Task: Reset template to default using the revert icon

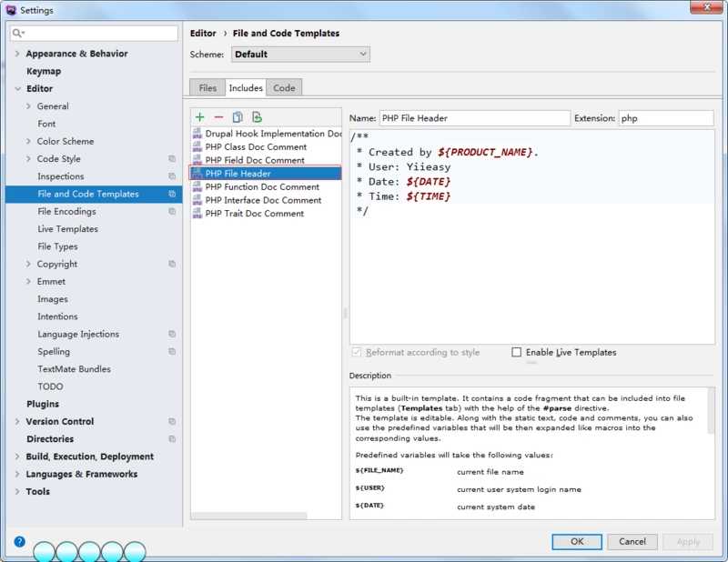Action: 257,117
